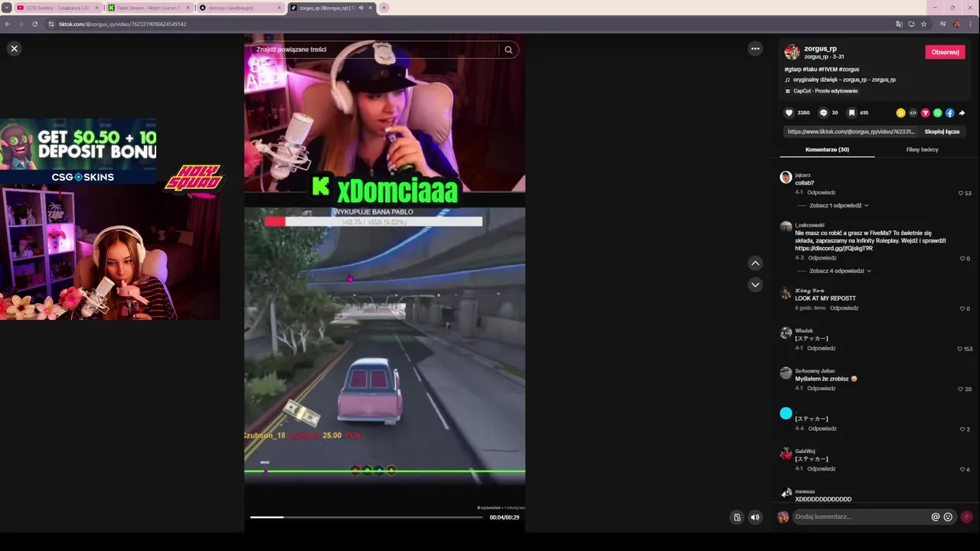Open the #FIVEM hashtag
Image resolution: width=980 pixels, height=551 pixels.
(827, 69)
